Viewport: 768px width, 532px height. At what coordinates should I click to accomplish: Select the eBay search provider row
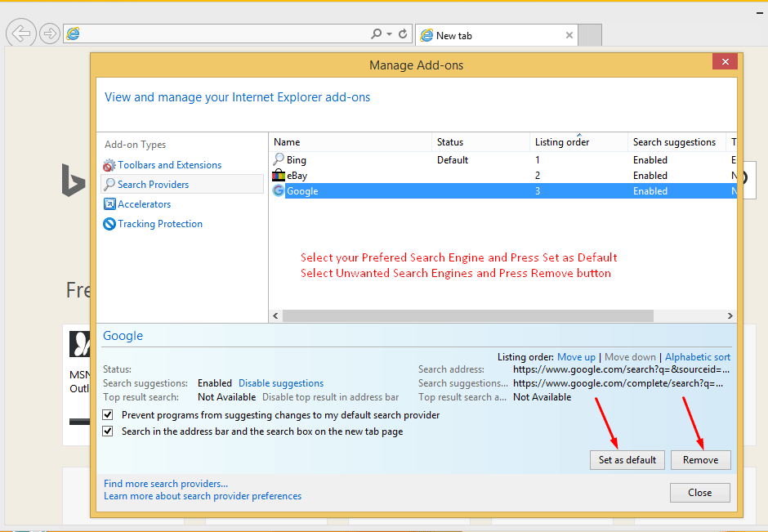click(502, 176)
